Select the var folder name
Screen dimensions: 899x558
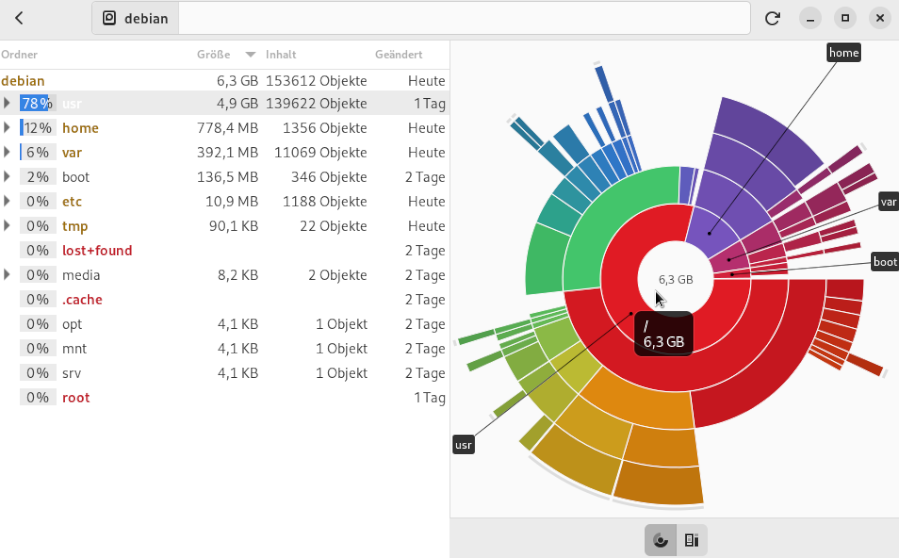[x=72, y=153]
